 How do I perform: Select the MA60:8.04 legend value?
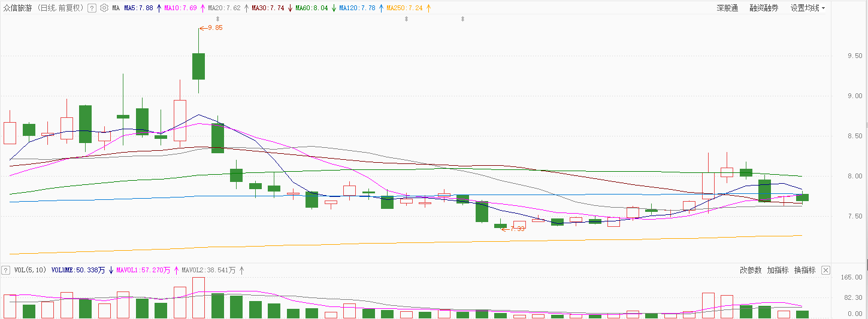click(x=311, y=8)
